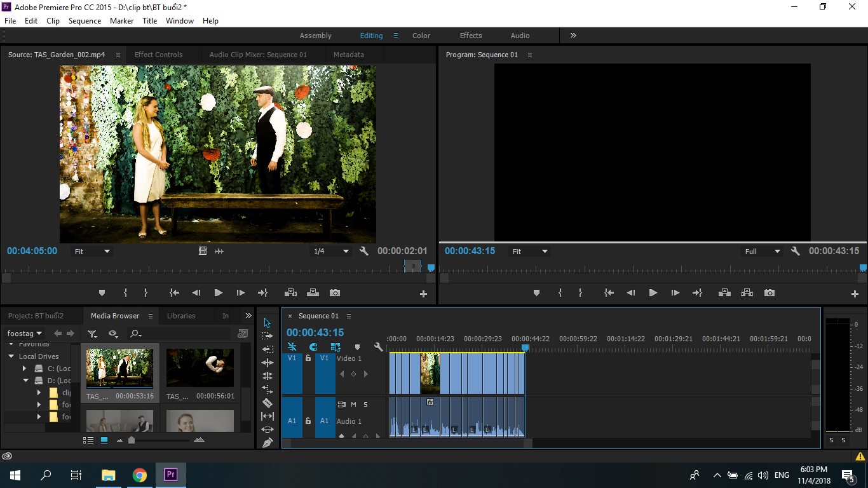Click the Insert button in the Source monitor
The image size is (868, 488).
290,293
